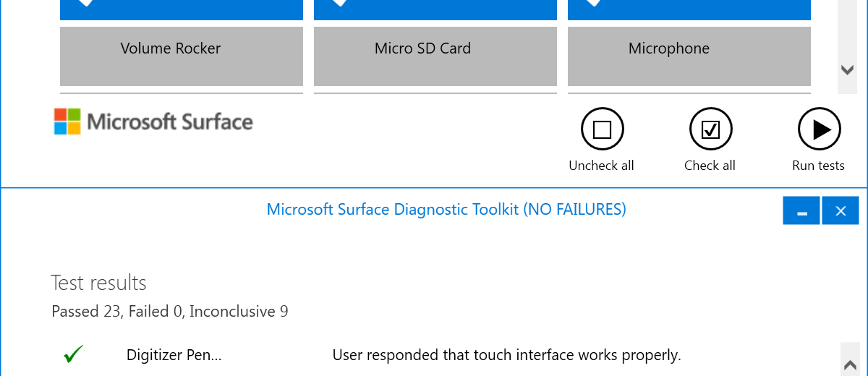Screen dimensions: 868x376
Task: Close the test results panel
Action: click(x=841, y=211)
